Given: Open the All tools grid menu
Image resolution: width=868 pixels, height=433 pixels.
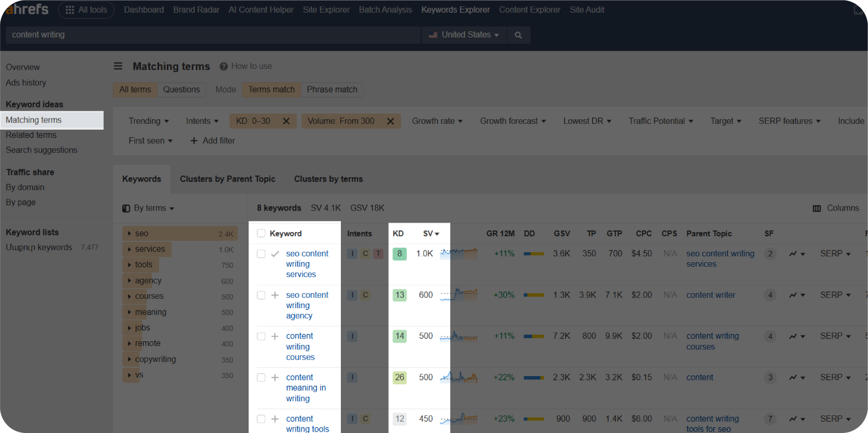Looking at the screenshot, I should click(x=86, y=9).
